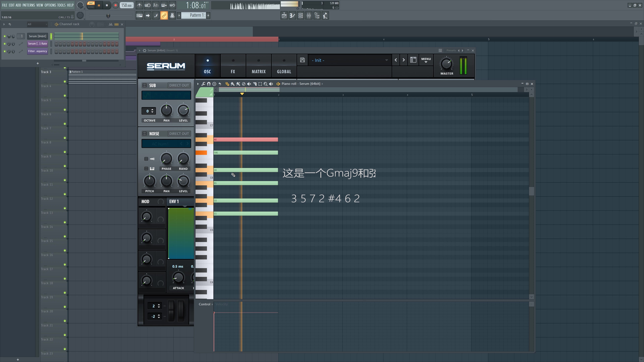
Task: Toggle the channel rack step sequencer view icon
Action: (117, 24)
